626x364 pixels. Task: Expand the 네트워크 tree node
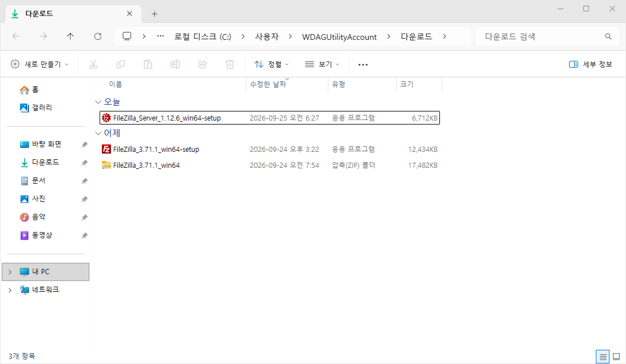[x=10, y=290]
